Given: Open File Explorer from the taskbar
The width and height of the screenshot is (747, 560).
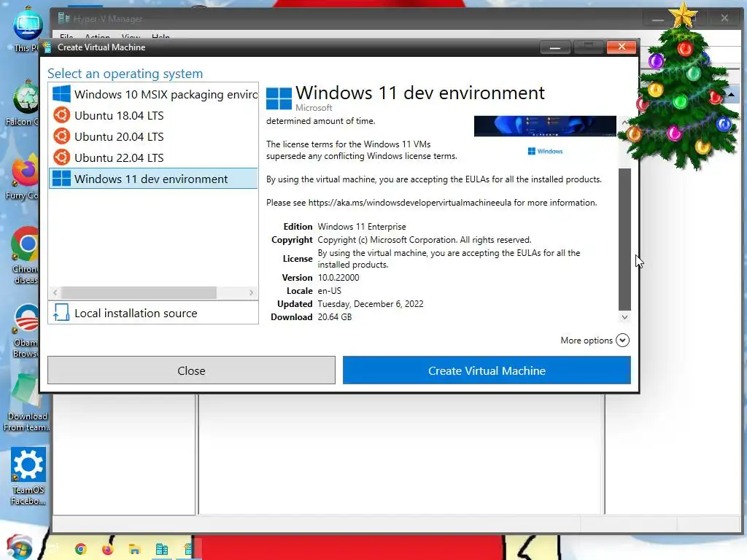Looking at the screenshot, I should click(134, 550).
